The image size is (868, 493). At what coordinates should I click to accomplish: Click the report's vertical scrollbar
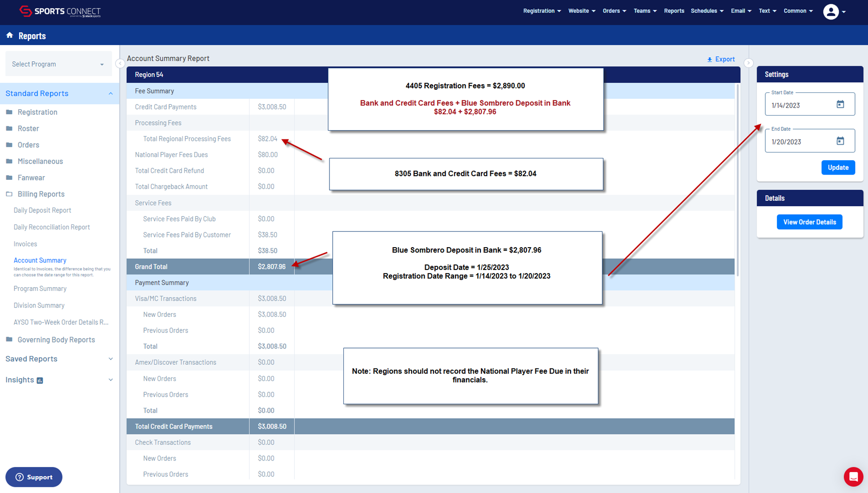coord(737,181)
